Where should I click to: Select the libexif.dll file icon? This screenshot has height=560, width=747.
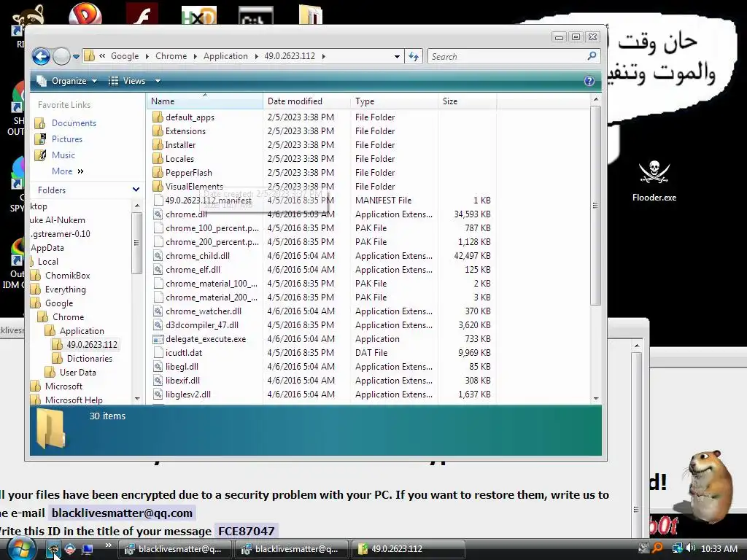pos(158,381)
